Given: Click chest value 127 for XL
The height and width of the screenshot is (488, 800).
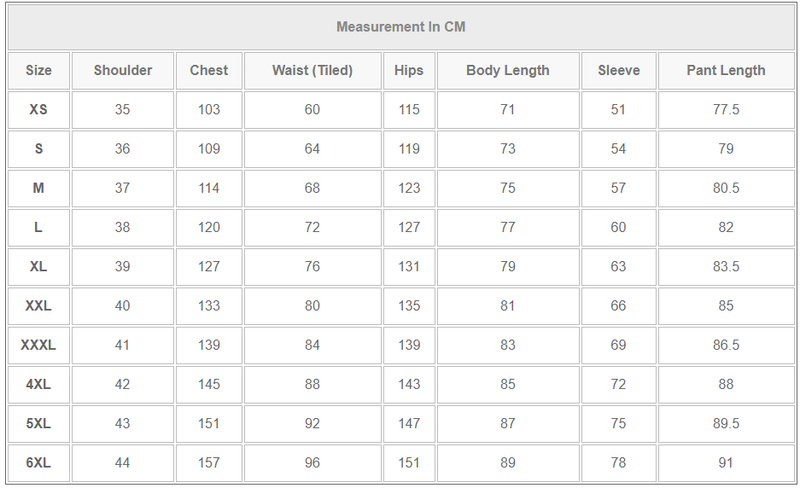Looking at the screenshot, I should coord(209,267).
